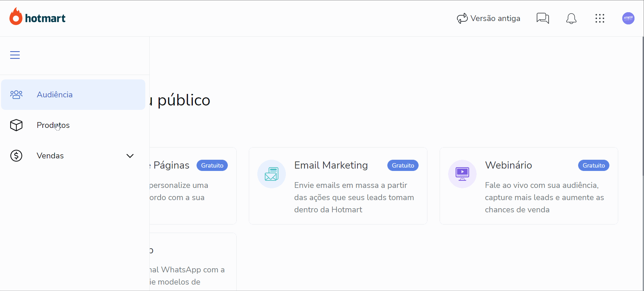Click the hotmart wordmark text
644x291 pixels.
45,18
